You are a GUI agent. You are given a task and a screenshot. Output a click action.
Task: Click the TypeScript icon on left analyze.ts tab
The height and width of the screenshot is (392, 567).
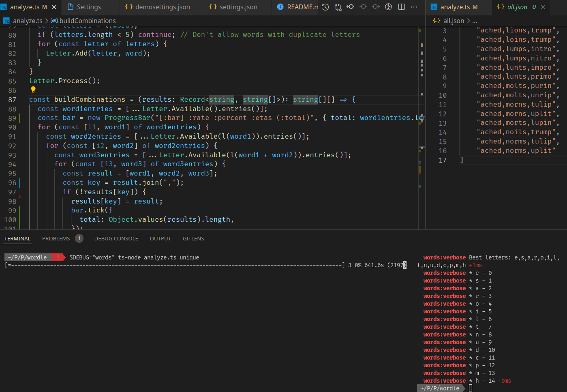4,7
